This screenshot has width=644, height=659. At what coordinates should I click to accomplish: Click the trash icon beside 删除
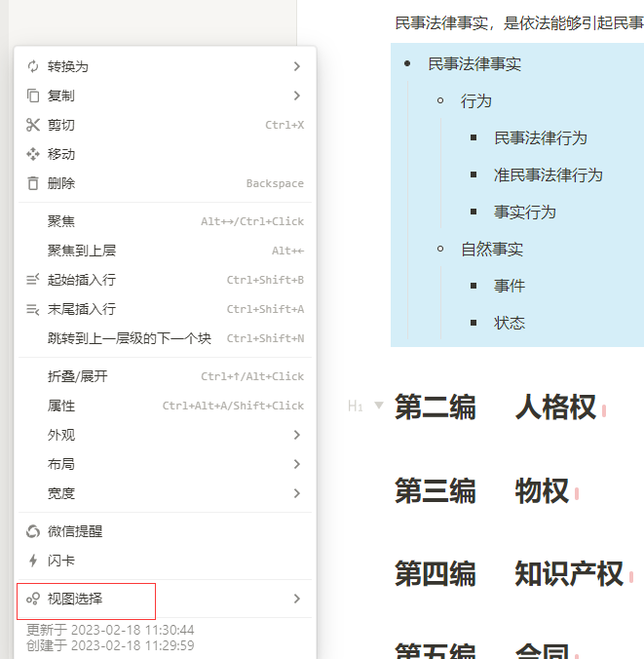tap(33, 183)
